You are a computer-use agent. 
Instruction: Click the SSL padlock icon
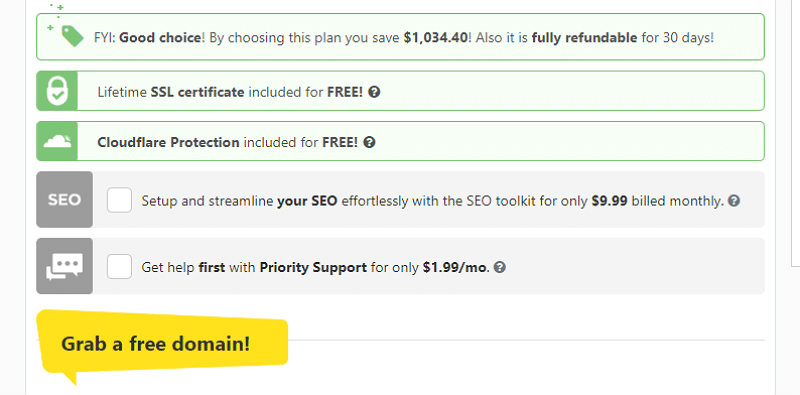pos(57,91)
